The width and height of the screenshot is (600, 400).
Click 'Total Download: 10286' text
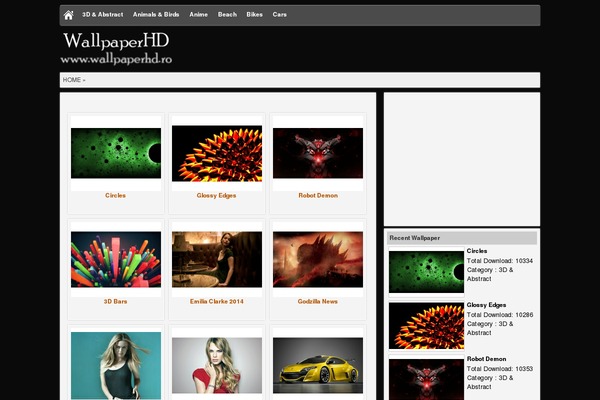[500, 315]
